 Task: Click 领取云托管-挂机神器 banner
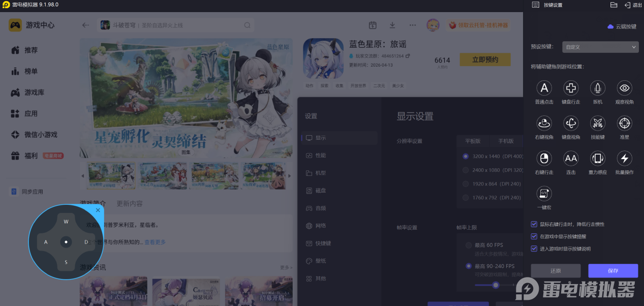(478, 25)
